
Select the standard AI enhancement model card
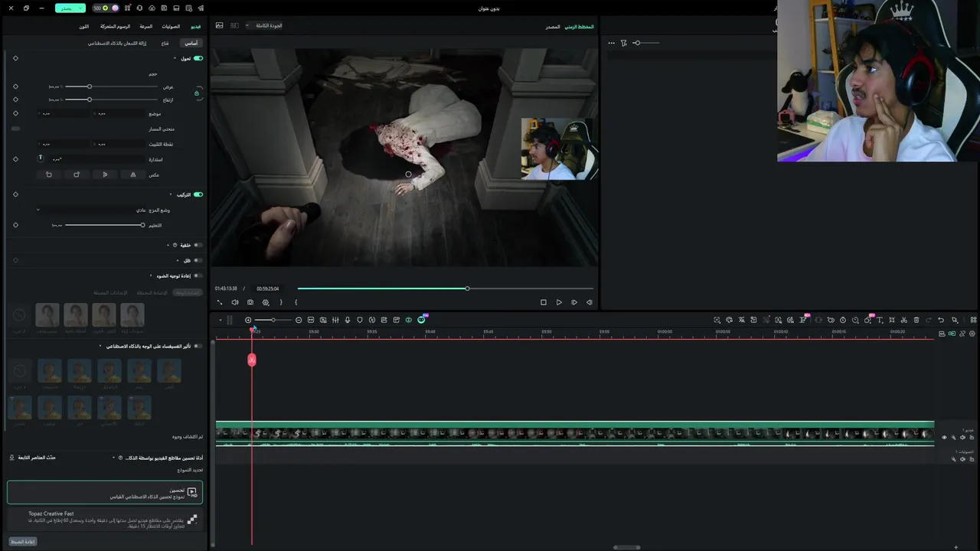[x=105, y=492]
